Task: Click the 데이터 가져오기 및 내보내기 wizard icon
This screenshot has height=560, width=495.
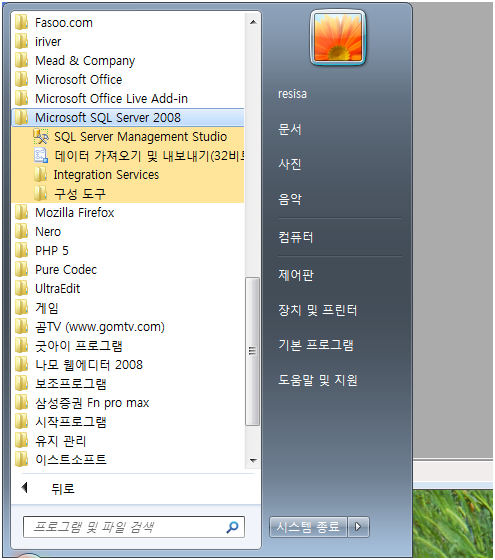Action: [x=41, y=155]
